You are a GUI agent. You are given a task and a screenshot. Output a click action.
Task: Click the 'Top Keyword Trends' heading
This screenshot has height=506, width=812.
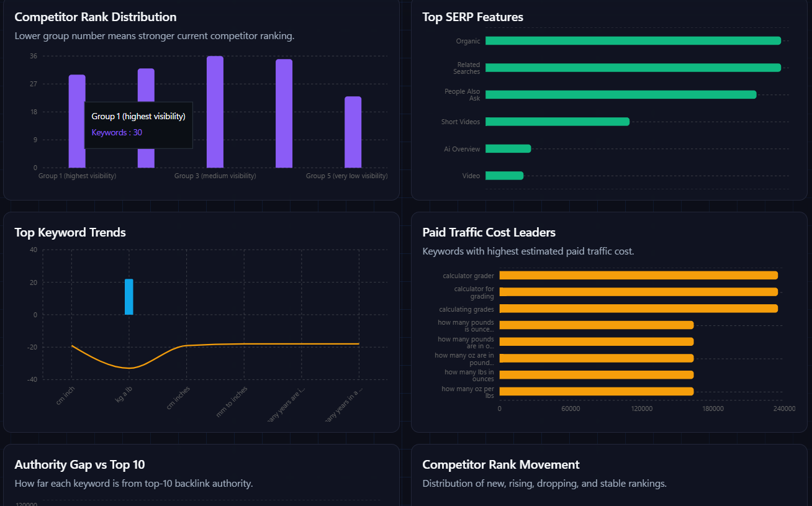[70, 233]
